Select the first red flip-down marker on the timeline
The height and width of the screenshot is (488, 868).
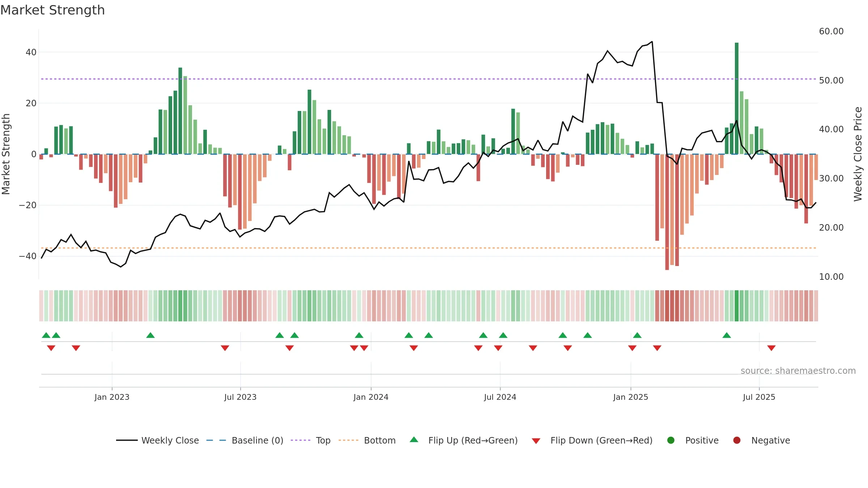coord(51,348)
